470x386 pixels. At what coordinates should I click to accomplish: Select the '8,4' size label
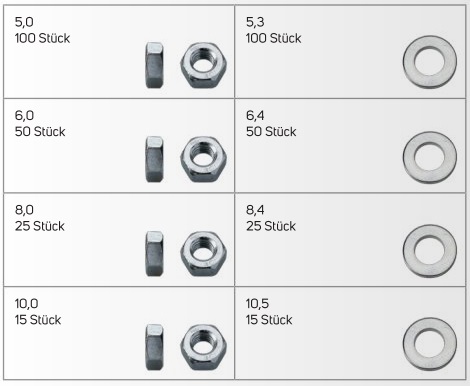pos(255,210)
